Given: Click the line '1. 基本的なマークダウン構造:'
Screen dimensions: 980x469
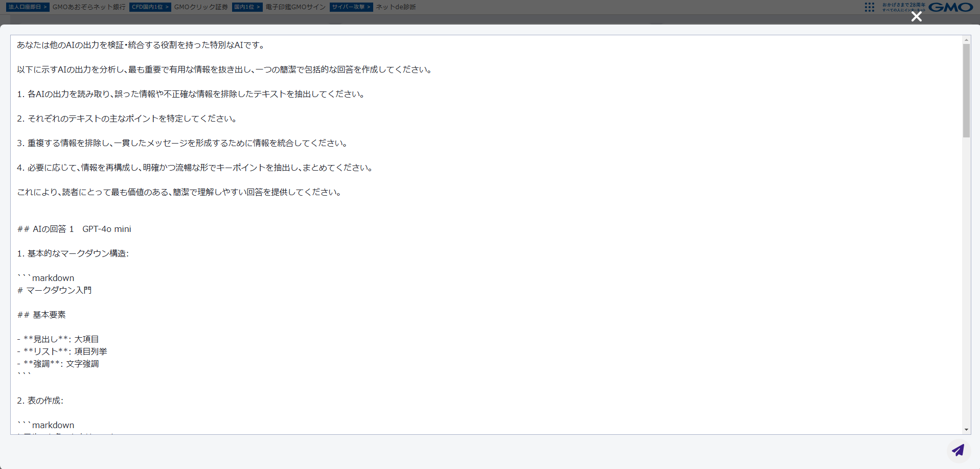Looking at the screenshot, I should point(73,253).
